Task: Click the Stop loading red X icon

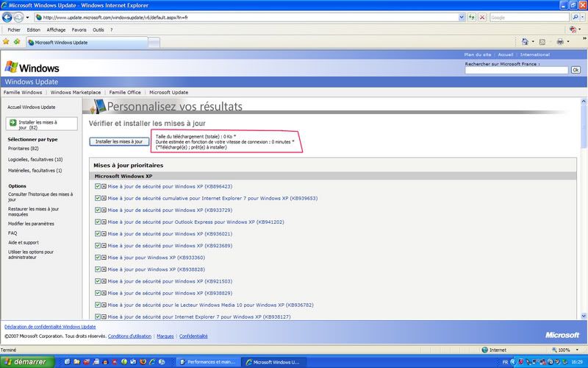Action: coord(482,17)
